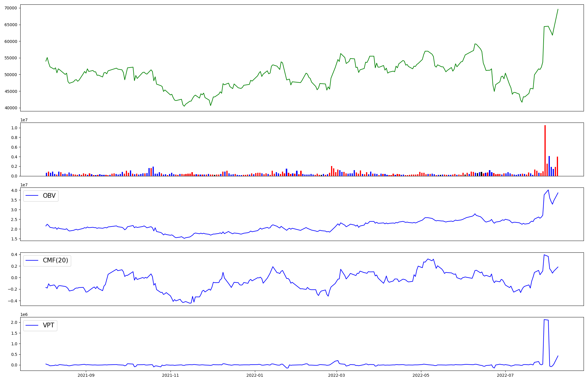Viewport: 588px width, 382px height.
Task: Click the 2021-11 date tick label
Action: (171, 375)
